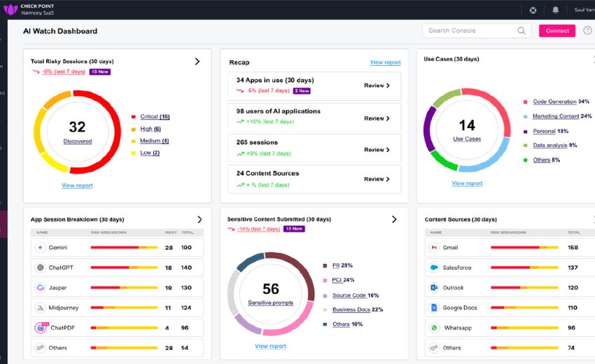Click the PII legend color square
Image resolution: width=595 pixels, height=364 pixels.
(325, 266)
